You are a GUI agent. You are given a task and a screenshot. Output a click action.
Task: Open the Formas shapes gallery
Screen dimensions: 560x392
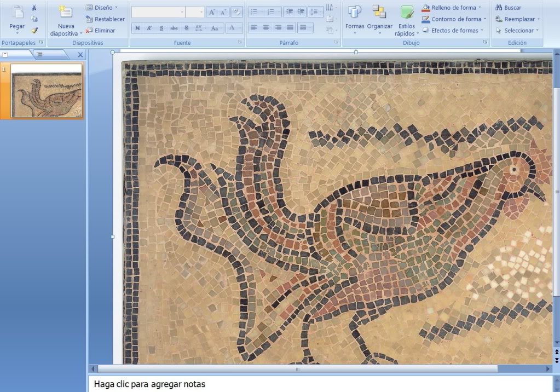tap(355, 20)
